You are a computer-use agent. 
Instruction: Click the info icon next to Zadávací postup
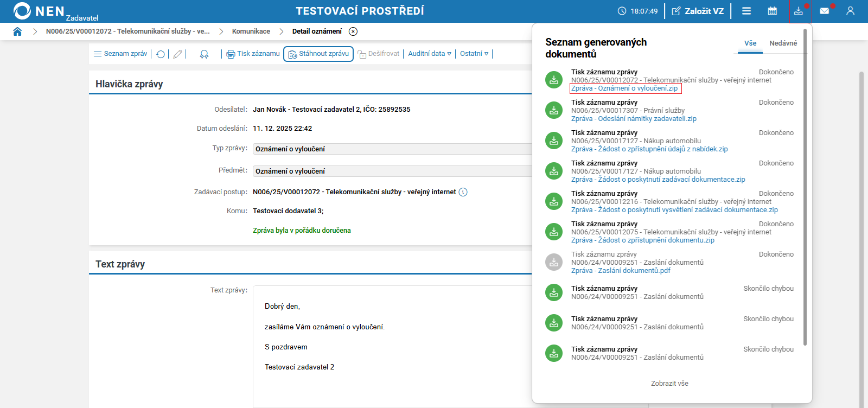tap(463, 192)
